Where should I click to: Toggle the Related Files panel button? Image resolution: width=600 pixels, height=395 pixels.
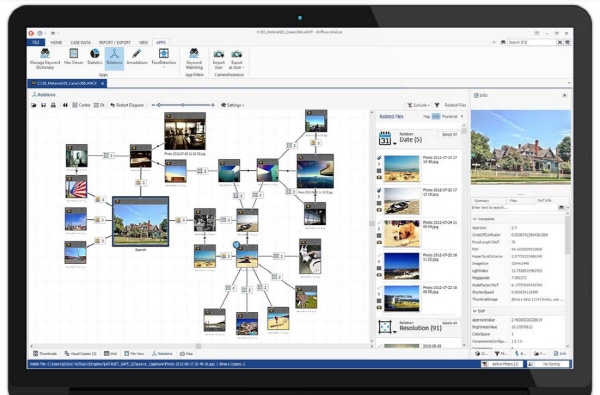pos(455,105)
